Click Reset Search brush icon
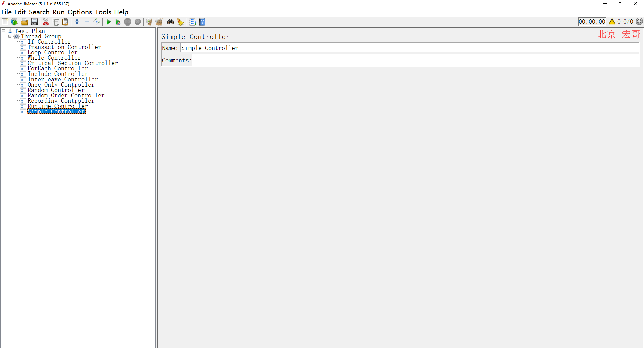644x348 pixels. (x=180, y=22)
